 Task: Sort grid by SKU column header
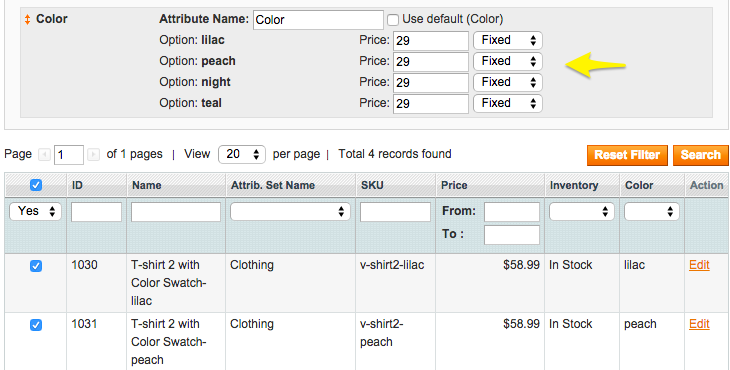(372, 185)
